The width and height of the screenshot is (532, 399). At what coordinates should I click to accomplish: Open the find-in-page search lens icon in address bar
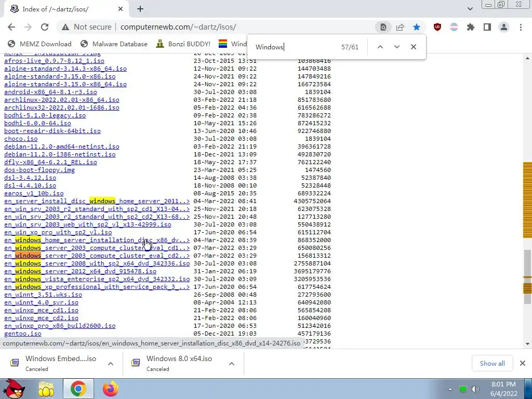pos(383,27)
